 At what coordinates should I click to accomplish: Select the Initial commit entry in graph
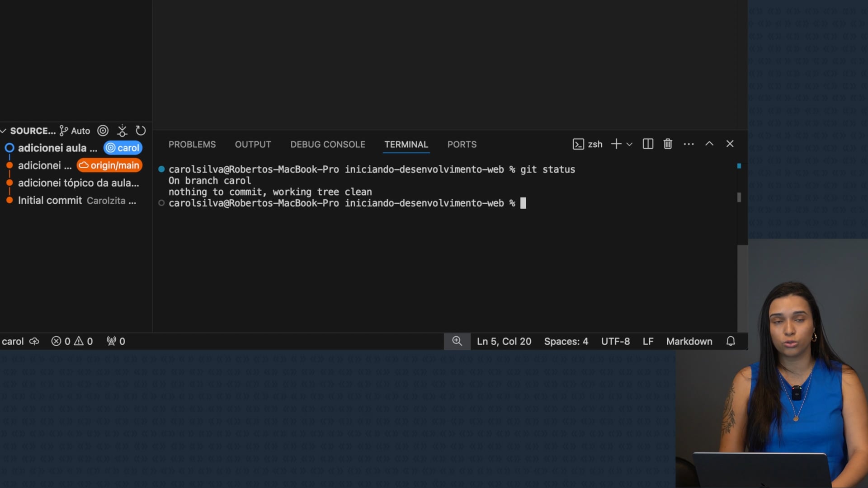pos(50,201)
